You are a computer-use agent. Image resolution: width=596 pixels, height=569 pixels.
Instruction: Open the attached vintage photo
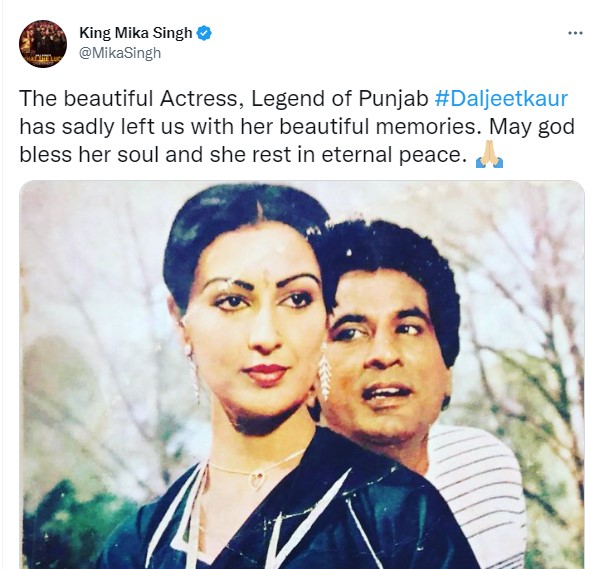click(x=302, y=374)
